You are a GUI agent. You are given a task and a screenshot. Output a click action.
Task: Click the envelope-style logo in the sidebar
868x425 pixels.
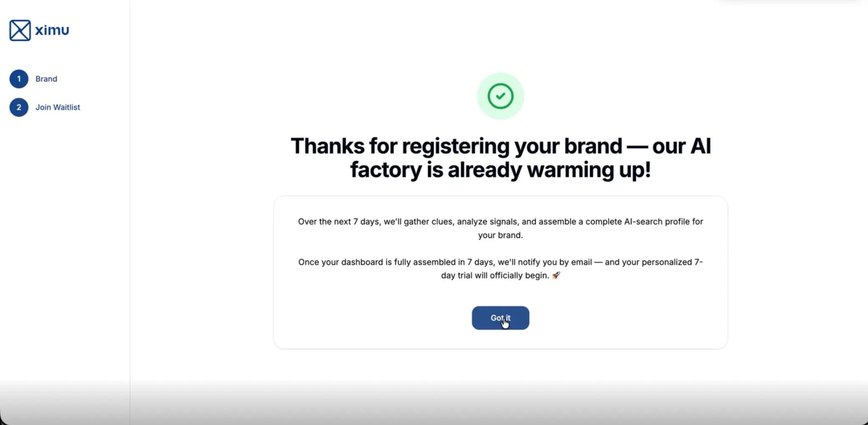(19, 30)
